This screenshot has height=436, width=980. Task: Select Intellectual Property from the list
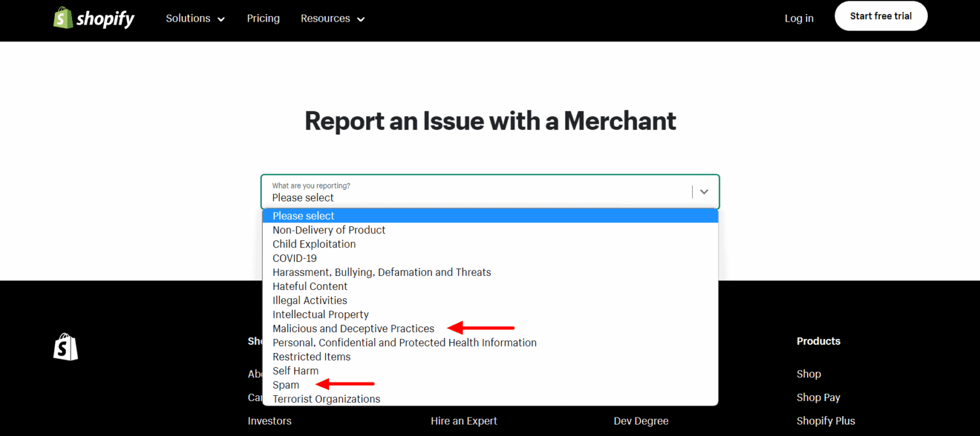coord(320,314)
